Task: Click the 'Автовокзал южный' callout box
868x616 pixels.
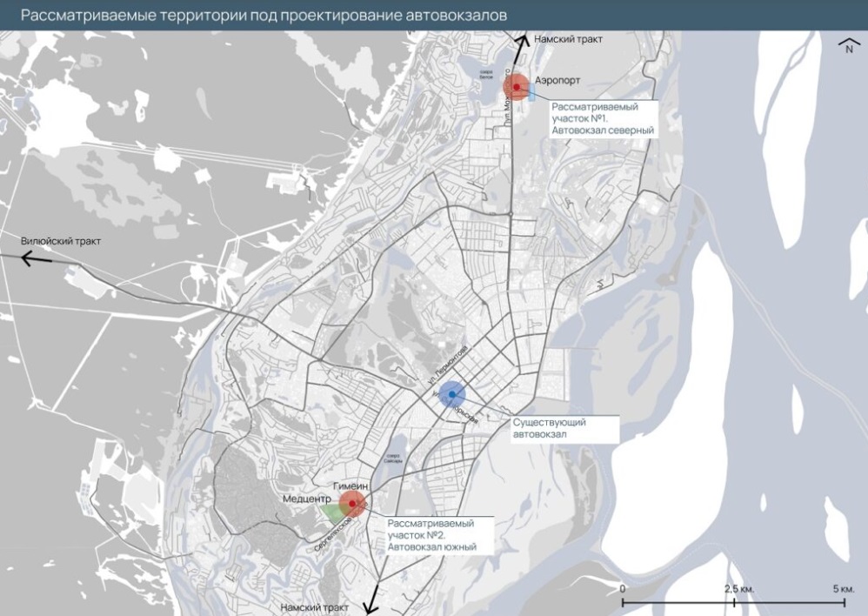Action: 438,535
